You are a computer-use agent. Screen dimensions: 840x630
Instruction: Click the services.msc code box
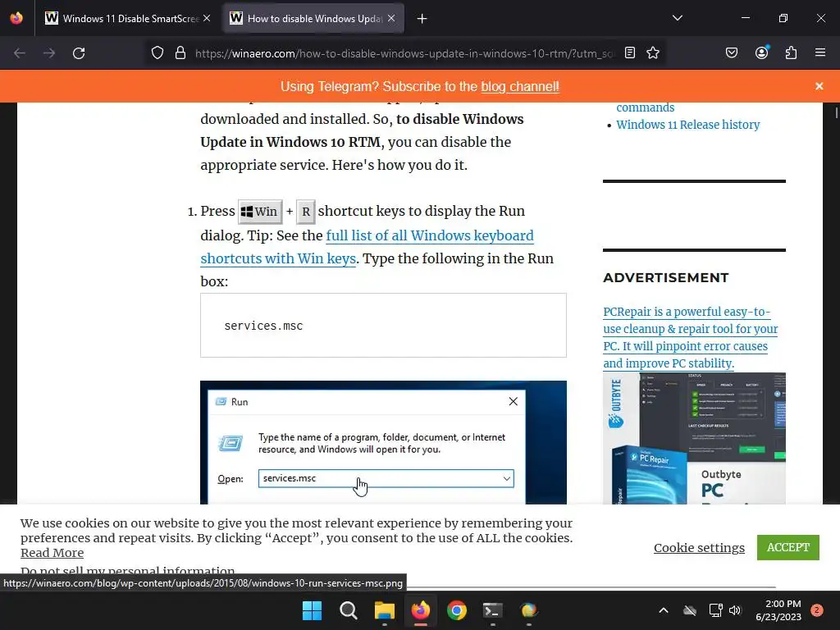(x=383, y=325)
